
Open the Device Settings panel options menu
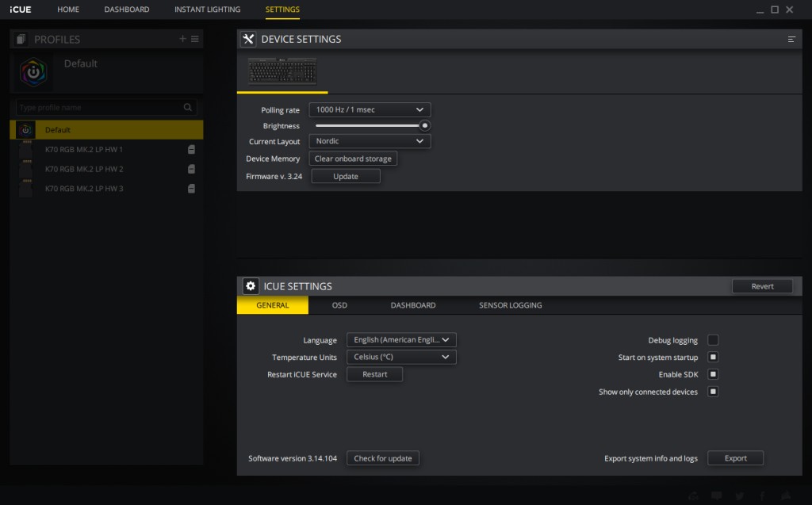pyautogui.click(x=791, y=40)
